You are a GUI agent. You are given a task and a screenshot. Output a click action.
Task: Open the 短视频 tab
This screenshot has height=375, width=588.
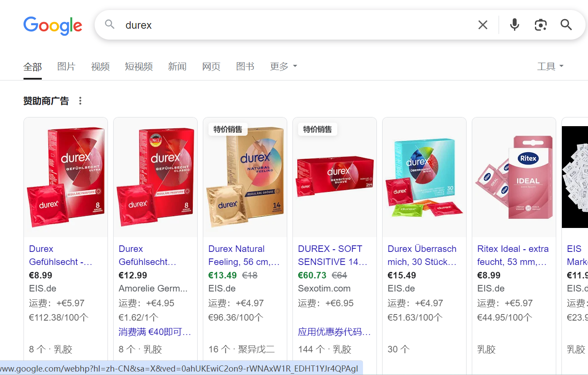139,67
